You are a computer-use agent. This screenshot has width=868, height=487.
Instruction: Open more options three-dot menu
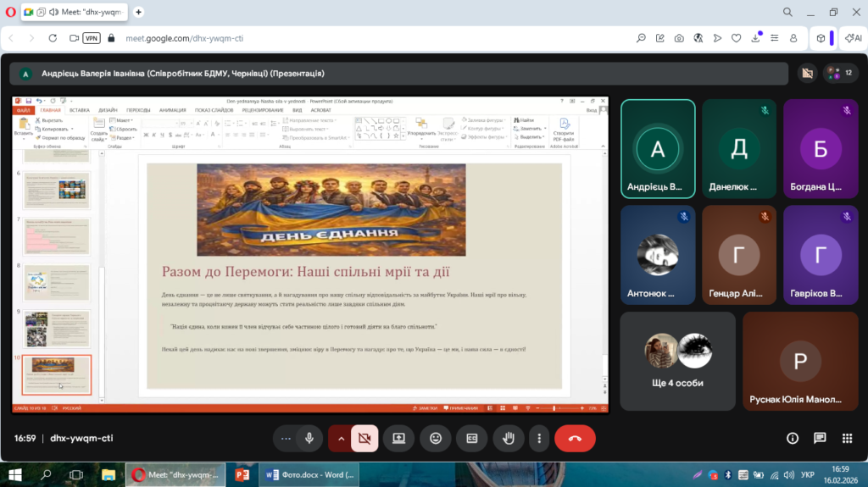[x=540, y=438]
